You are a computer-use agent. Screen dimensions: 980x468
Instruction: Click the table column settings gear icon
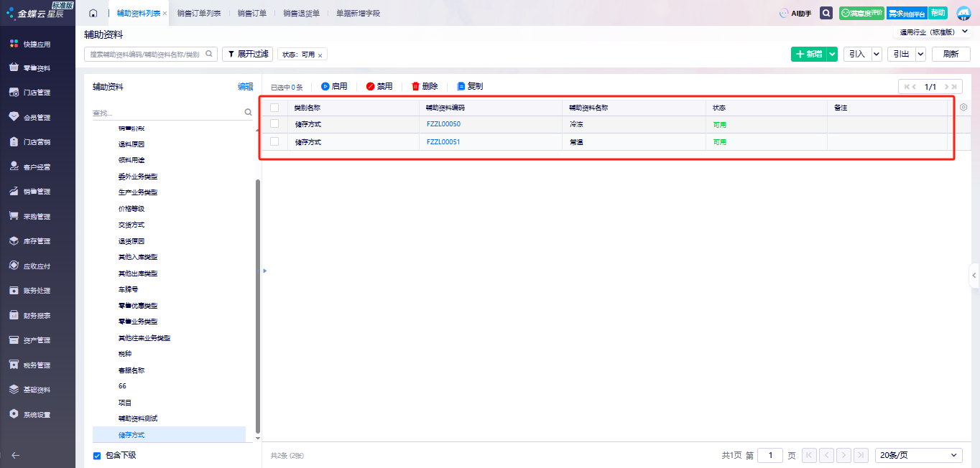click(x=963, y=108)
